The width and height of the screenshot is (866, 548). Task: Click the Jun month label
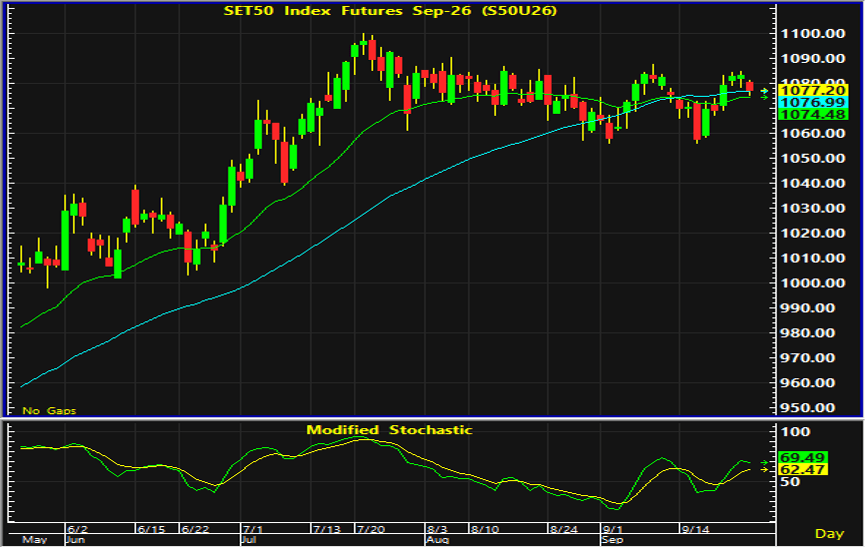point(76,540)
